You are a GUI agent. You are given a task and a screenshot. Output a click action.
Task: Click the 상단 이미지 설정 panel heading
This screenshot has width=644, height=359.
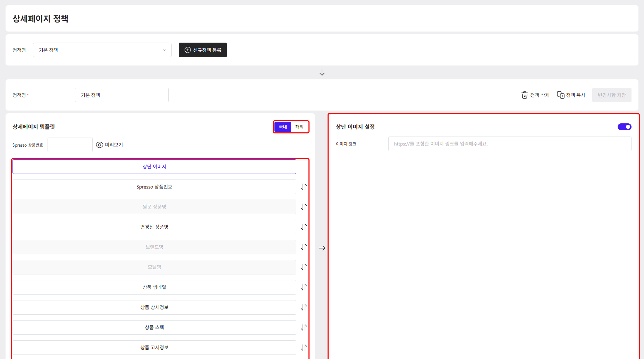[355, 127]
